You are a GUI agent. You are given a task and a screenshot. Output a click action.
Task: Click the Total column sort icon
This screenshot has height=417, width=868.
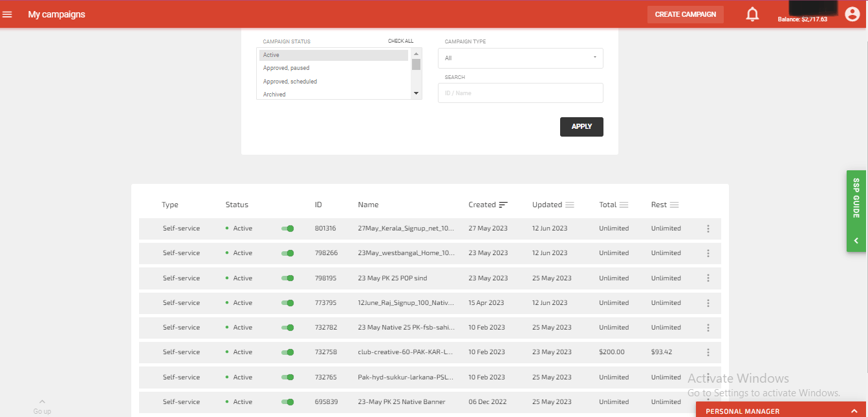pyautogui.click(x=624, y=205)
